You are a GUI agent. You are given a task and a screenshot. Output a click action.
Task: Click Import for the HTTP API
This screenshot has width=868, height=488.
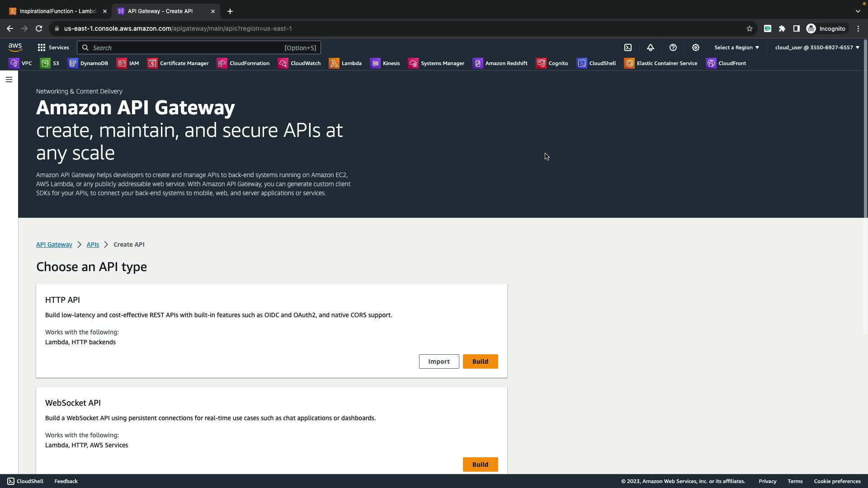coord(439,361)
